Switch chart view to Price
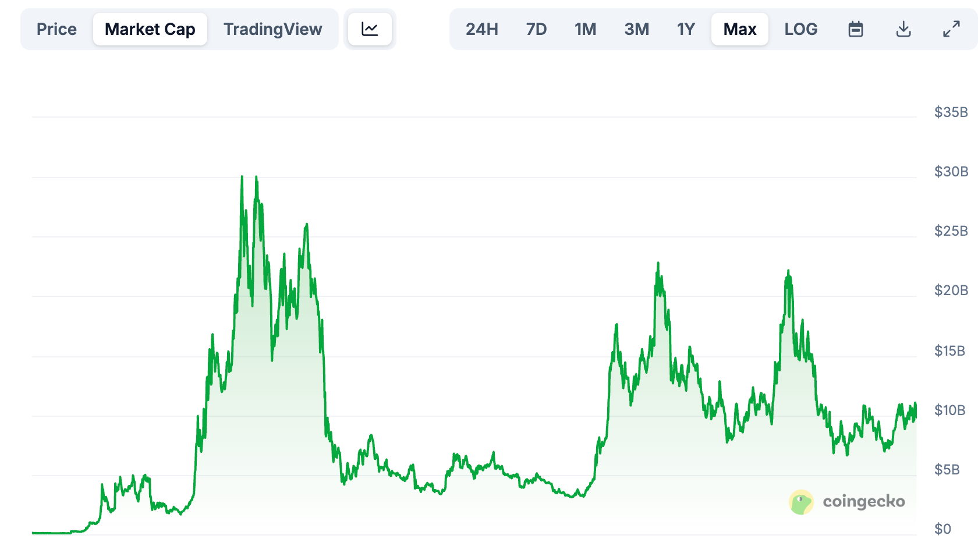Image resolution: width=978 pixels, height=560 pixels. (x=56, y=29)
